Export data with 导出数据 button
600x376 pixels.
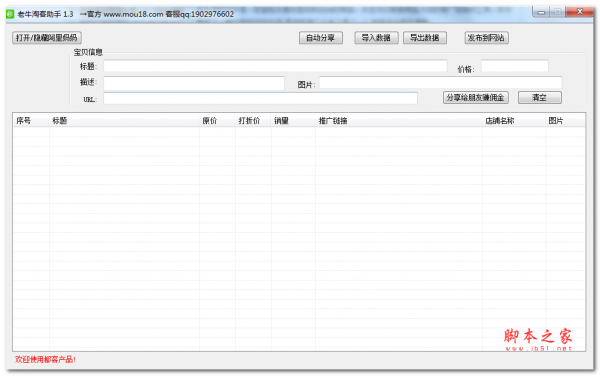pyautogui.click(x=425, y=37)
